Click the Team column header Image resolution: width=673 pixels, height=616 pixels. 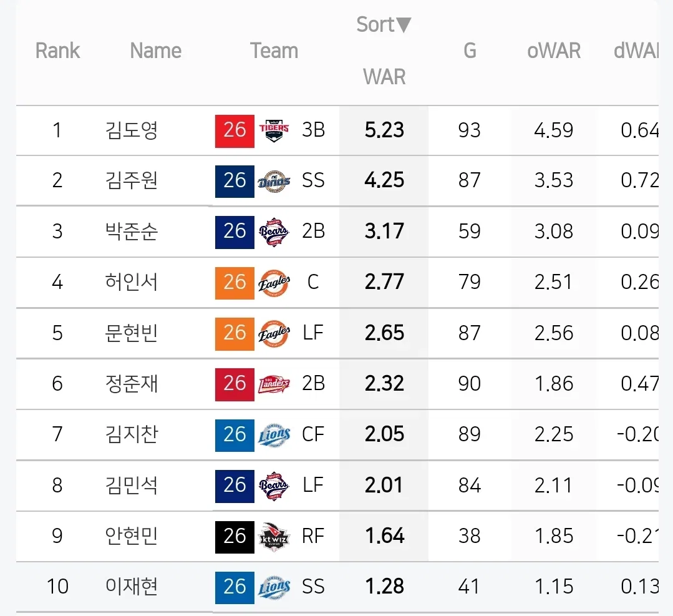coord(274,51)
